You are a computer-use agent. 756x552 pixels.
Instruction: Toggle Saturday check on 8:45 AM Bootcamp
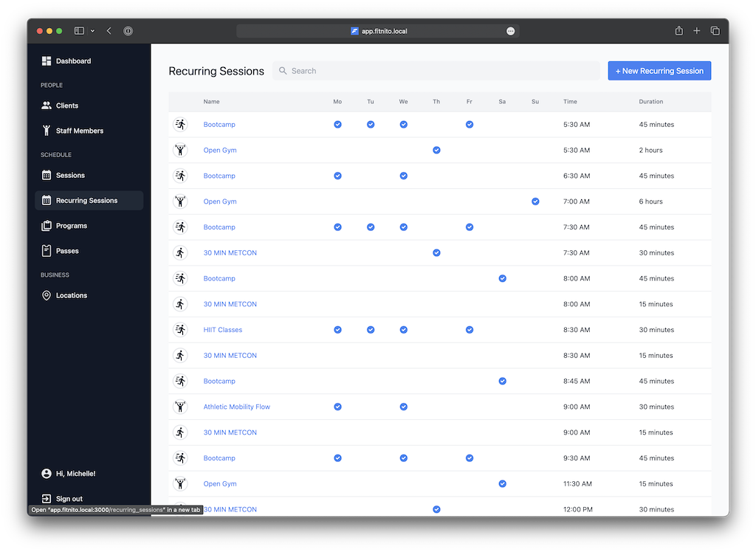tap(502, 381)
